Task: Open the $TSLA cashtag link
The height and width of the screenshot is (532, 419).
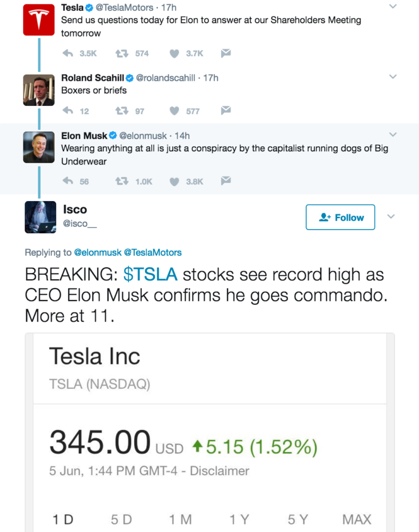Action: (151, 275)
